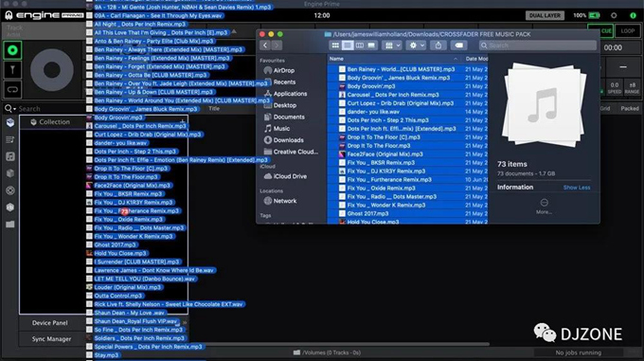Open Documents in the Finder sidebar
The image size is (644, 361).
[x=284, y=117]
